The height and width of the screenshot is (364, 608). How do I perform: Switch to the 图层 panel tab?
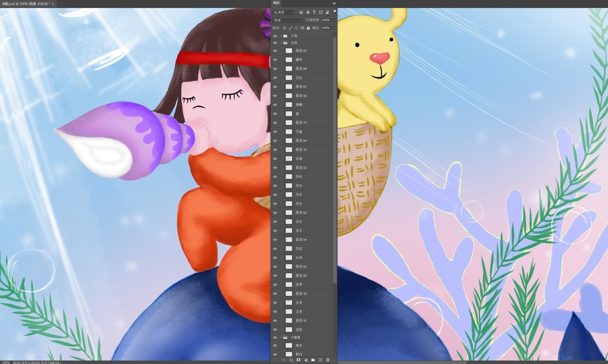tap(276, 3)
